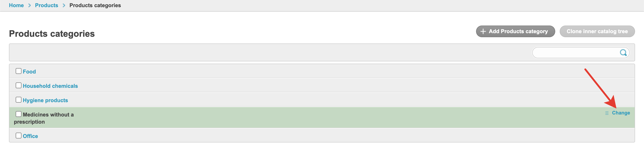This screenshot has width=644, height=153.
Task: Open the Products breadcrumb link
Action: (x=47, y=5)
